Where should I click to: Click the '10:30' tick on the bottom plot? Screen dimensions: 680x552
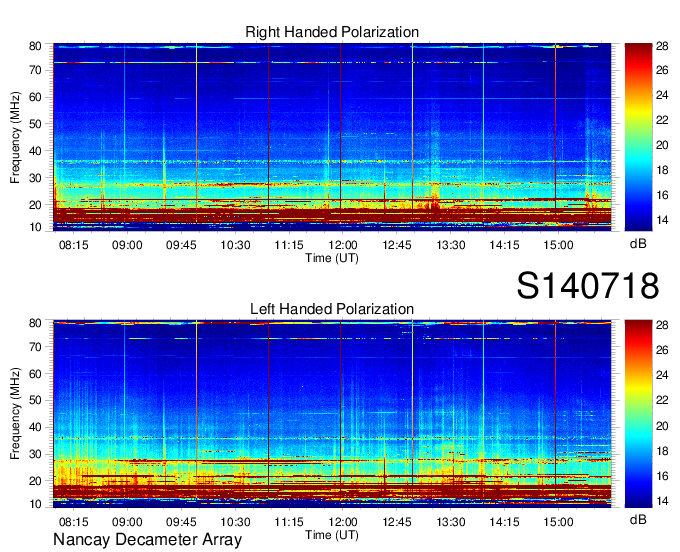[235, 522]
